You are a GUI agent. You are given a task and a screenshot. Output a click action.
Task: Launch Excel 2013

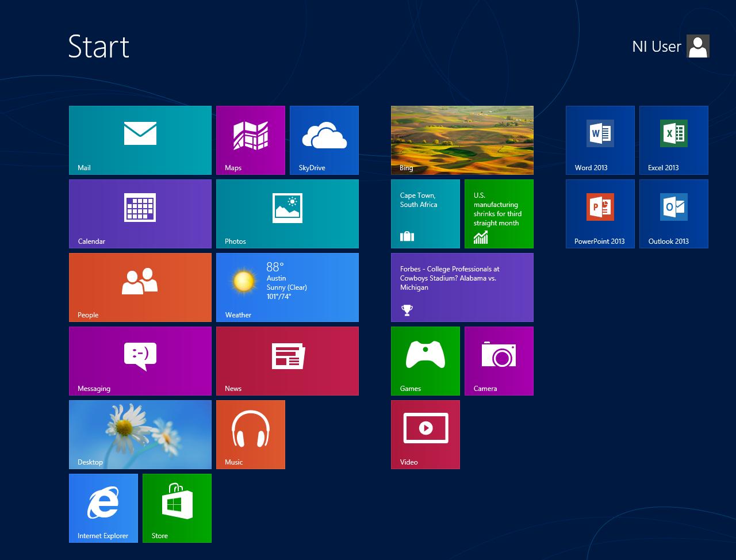(674, 140)
